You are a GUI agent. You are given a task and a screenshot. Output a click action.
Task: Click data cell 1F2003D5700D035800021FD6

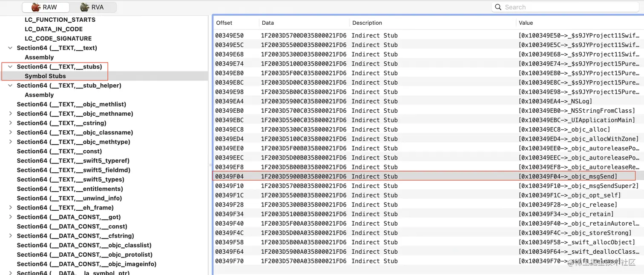coord(304,35)
